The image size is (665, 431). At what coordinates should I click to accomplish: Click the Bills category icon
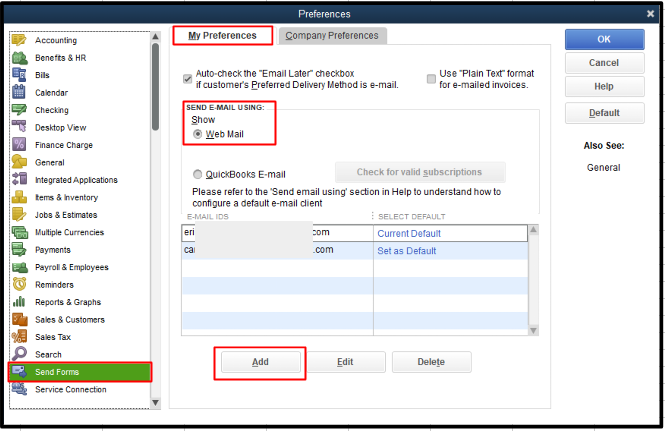coord(19,75)
